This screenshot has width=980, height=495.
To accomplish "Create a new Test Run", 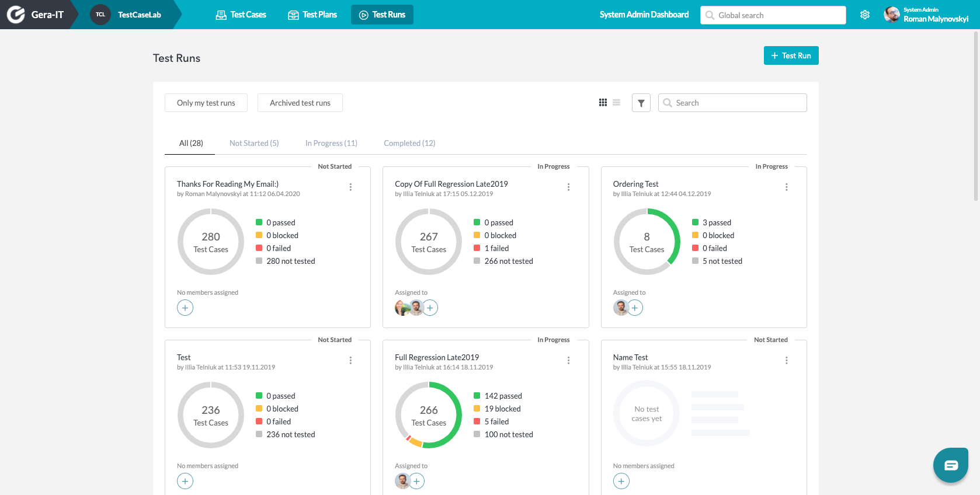I will 791,55.
